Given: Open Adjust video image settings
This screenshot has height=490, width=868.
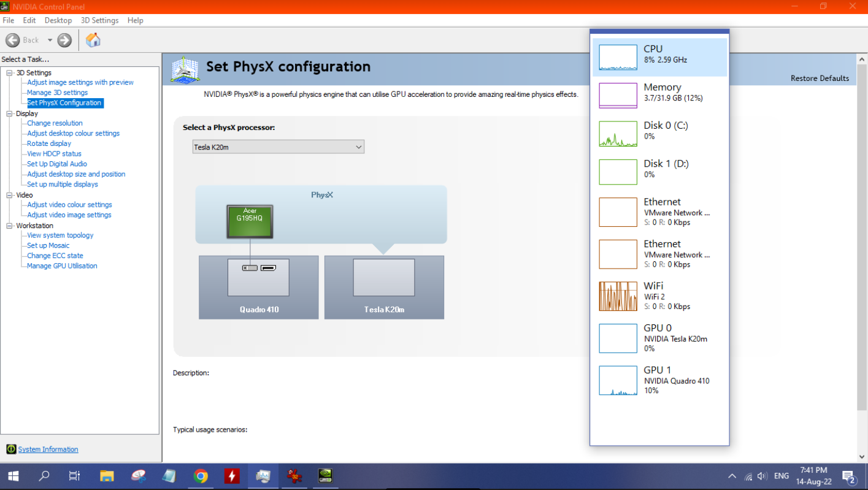Looking at the screenshot, I should click(69, 215).
